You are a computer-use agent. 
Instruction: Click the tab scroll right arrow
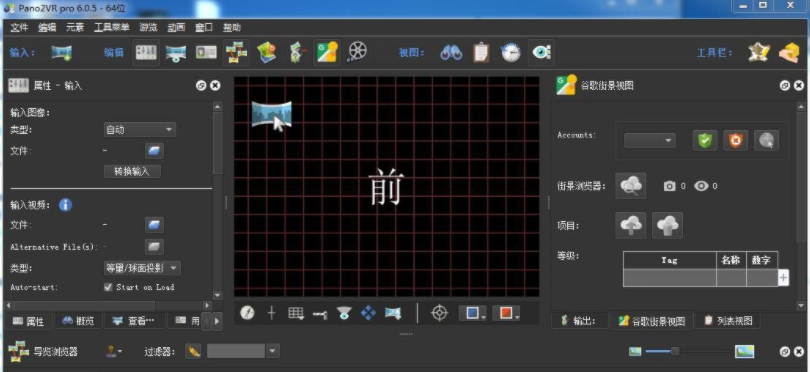click(217, 321)
